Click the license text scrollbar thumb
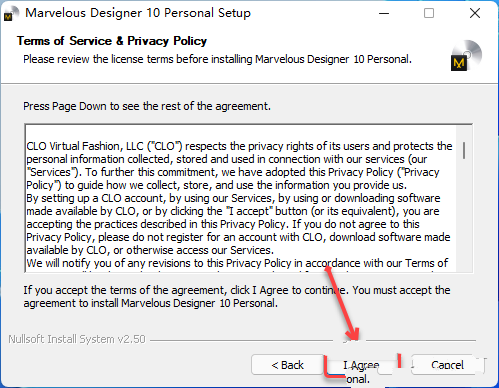 coord(464,150)
